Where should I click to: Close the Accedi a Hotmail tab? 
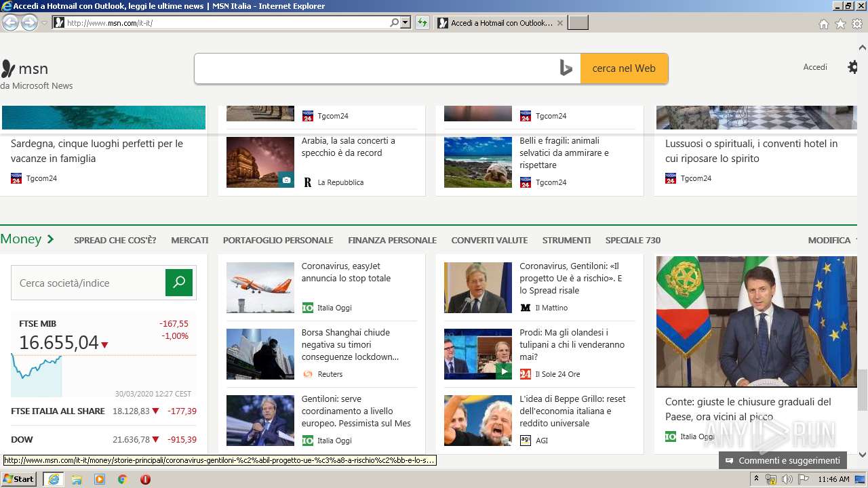(559, 23)
